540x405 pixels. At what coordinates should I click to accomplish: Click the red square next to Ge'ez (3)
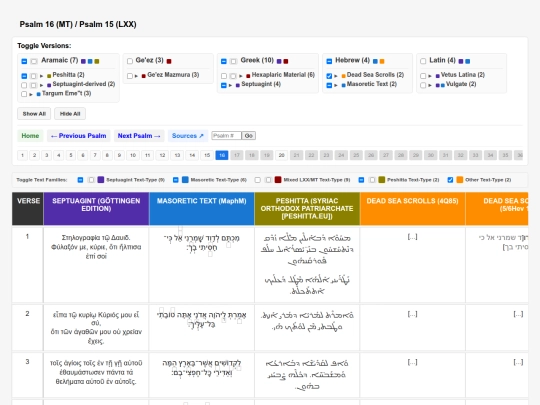click(x=169, y=61)
